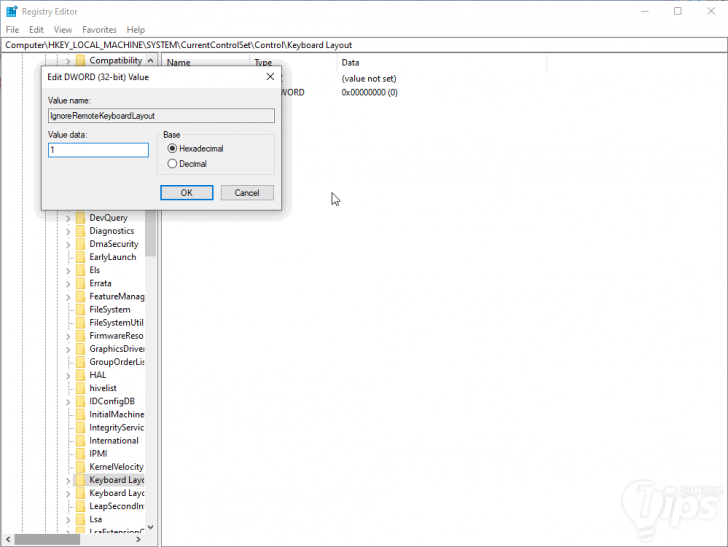Click the FeatureManagement folder icon
The width and height of the screenshot is (728, 547).
(x=80, y=296)
